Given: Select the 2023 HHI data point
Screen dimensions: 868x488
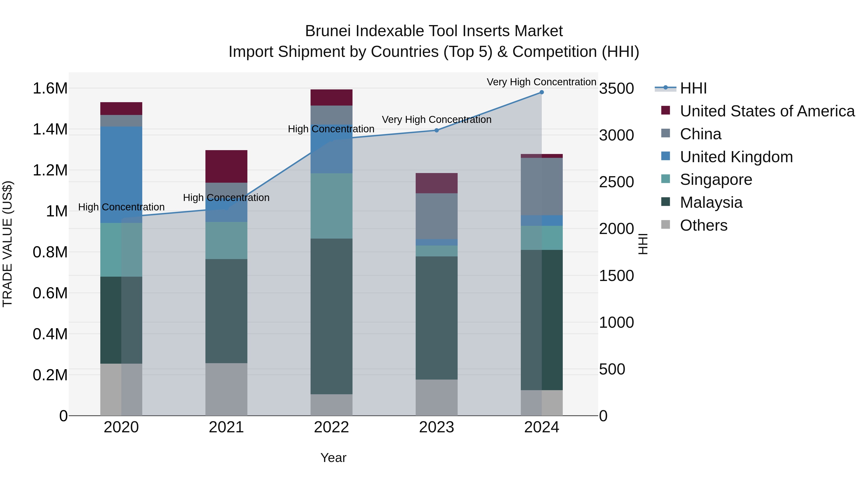Looking at the screenshot, I should coord(436,130).
